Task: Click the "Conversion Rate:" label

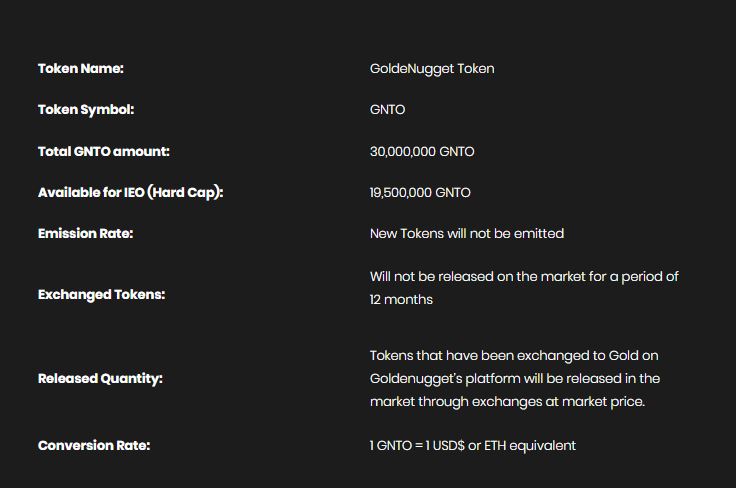Action: (x=94, y=446)
